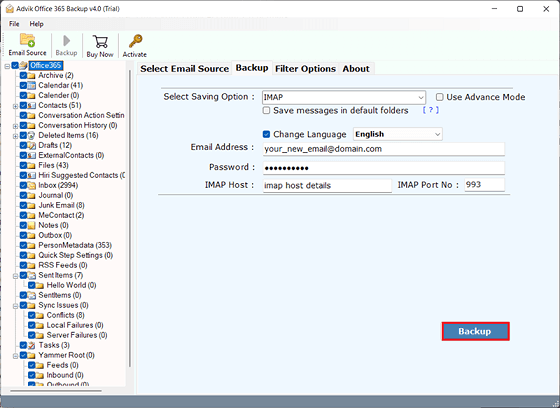Open Buy Now shopping cart icon
The width and height of the screenshot is (560, 408).
click(x=100, y=41)
